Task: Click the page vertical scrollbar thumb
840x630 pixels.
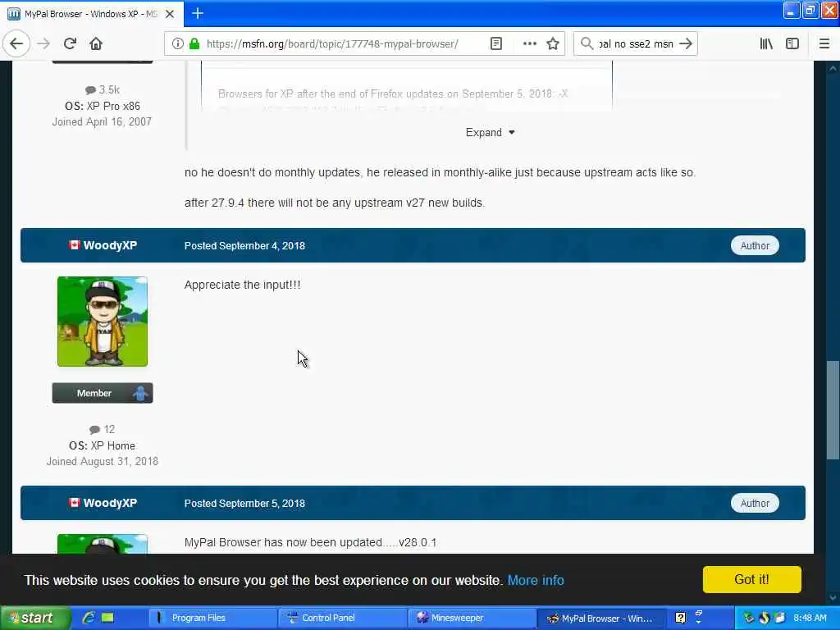Action: [833, 410]
